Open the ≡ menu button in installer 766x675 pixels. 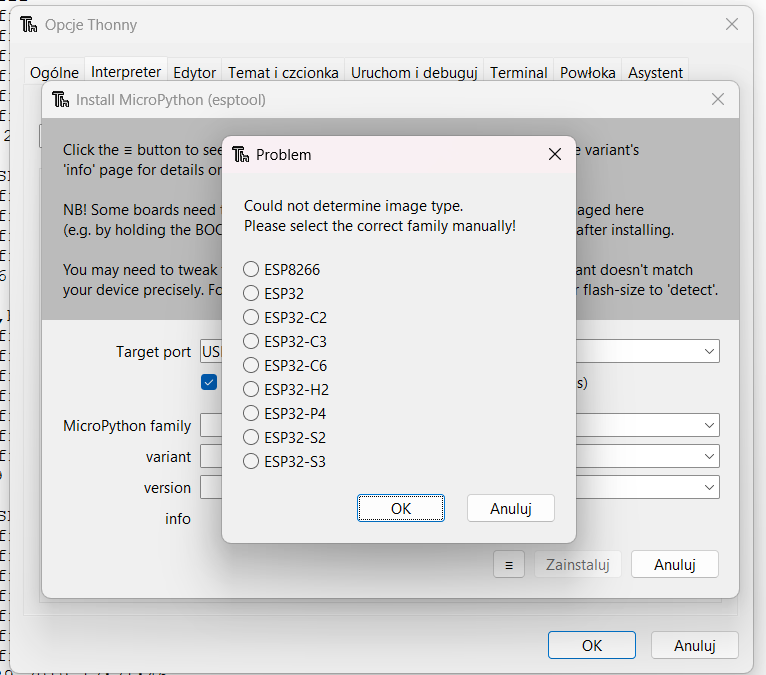pos(509,565)
